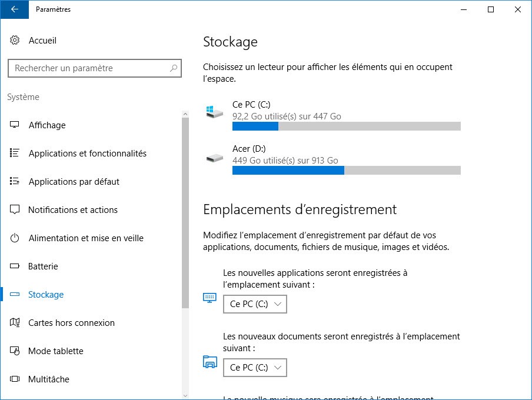The image size is (532, 400).
Task: Click the Ce PC (C:) drive icon
Action: click(214, 111)
